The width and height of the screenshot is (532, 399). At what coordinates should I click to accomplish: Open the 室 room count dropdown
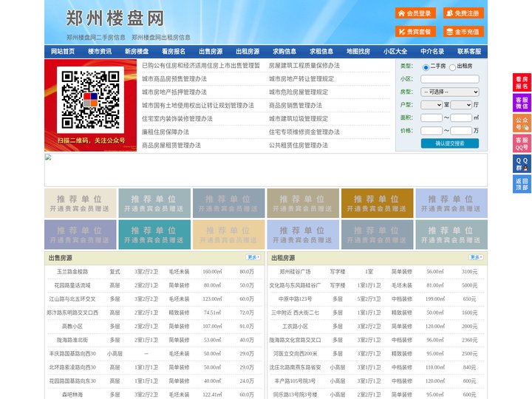(432, 105)
